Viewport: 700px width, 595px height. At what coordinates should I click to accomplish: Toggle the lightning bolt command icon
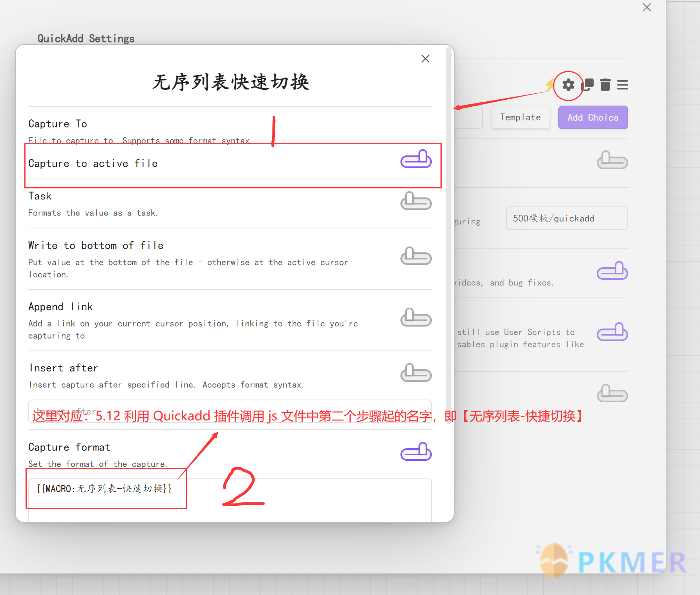550,85
